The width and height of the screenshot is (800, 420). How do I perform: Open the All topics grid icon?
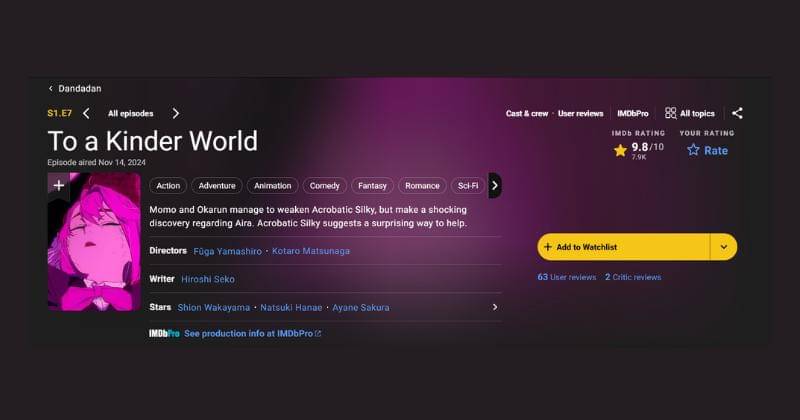click(x=671, y=114)
